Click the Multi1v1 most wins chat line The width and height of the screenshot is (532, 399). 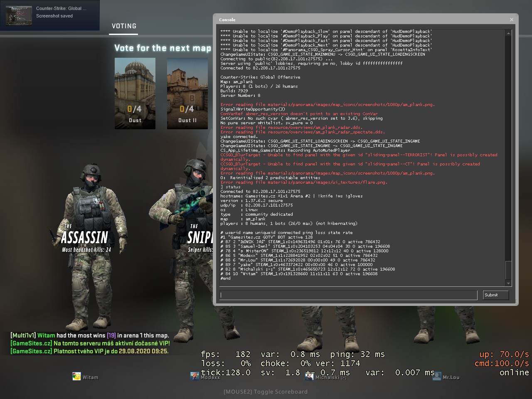[x=90, y=335]
